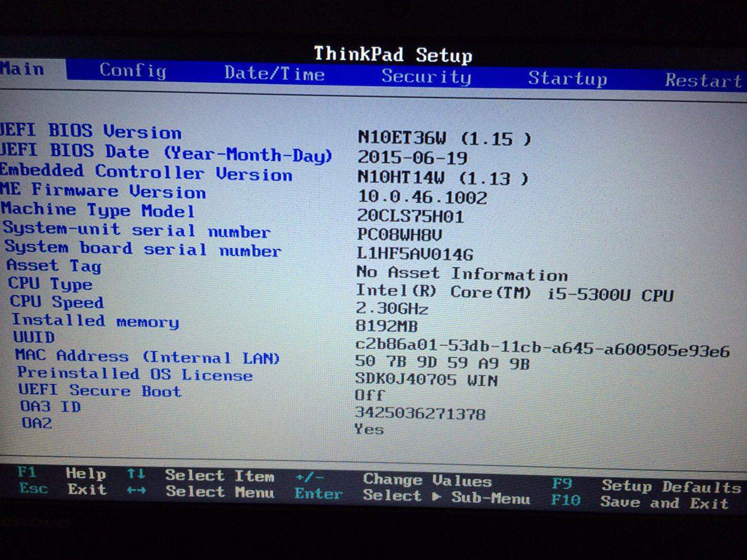Select the UEFI BIOS Version row
747x560 pixels.
pyautogui.click(x=90, y=131)
